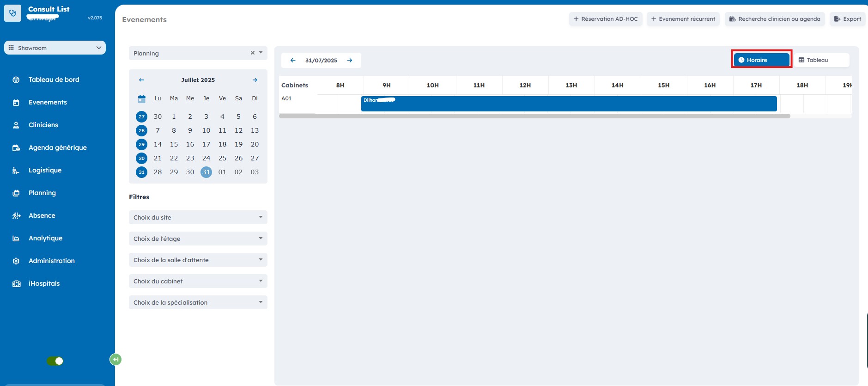Open Cliniciens in the sidebar menu

(x=43, y=125)
